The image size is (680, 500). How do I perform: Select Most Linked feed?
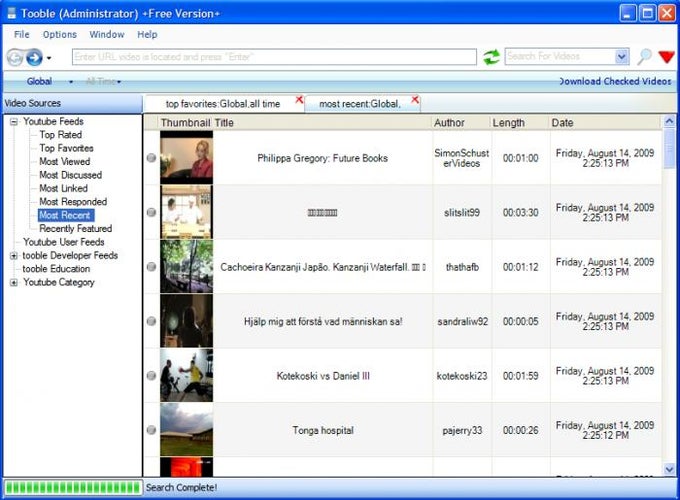[63, 189]
